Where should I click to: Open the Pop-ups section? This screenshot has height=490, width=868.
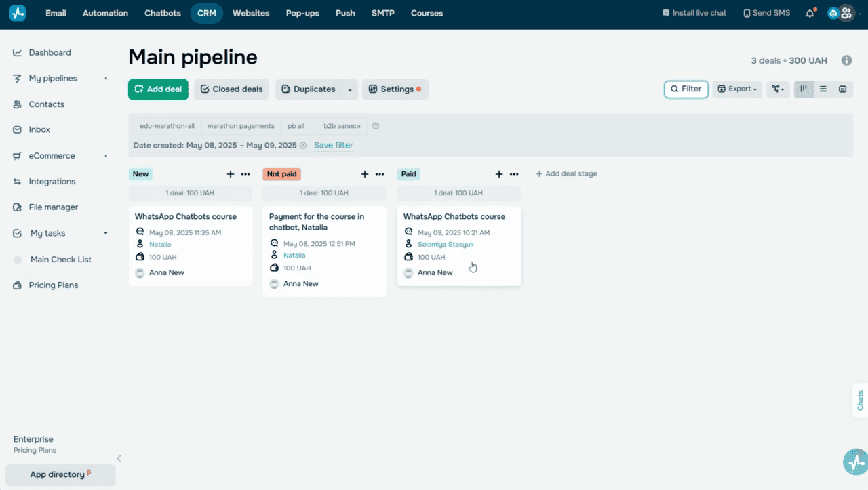click(x=302, y=13)
